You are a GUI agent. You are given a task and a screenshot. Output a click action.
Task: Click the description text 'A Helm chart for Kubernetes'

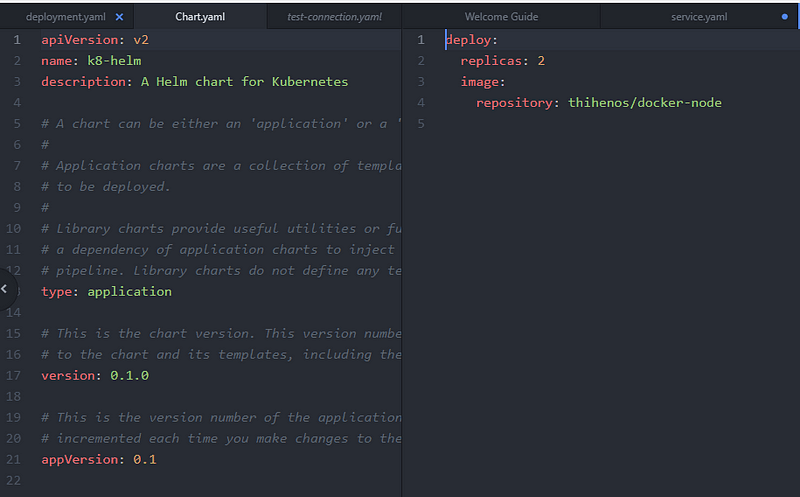(244, 82)
